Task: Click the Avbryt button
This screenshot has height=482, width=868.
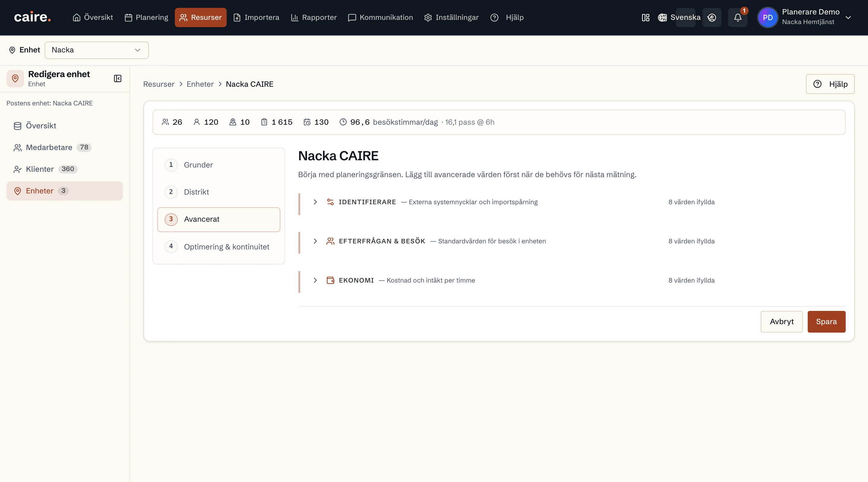Action: pos(782,322)
